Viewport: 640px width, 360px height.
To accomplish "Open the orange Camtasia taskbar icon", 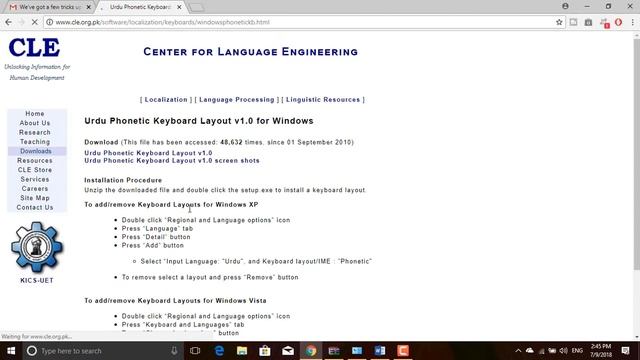I will point(403,351).
